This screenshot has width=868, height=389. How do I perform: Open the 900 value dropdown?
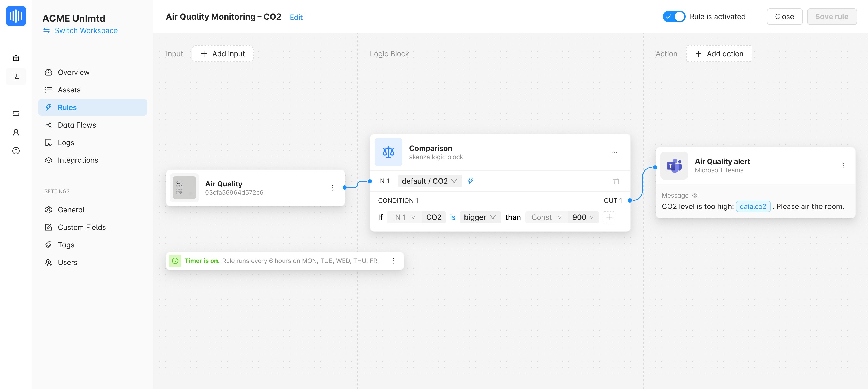(583, 217)
